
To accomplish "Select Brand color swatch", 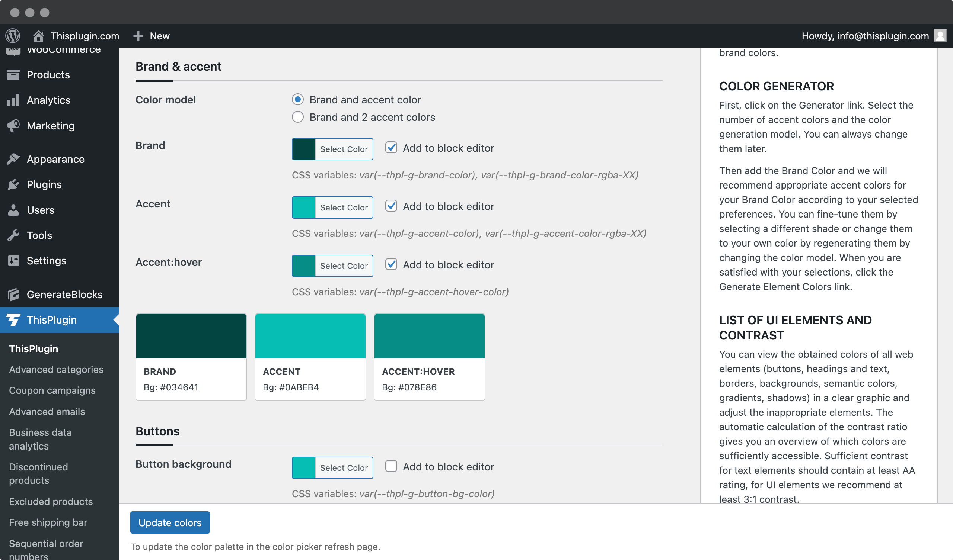I will (304, 148).
